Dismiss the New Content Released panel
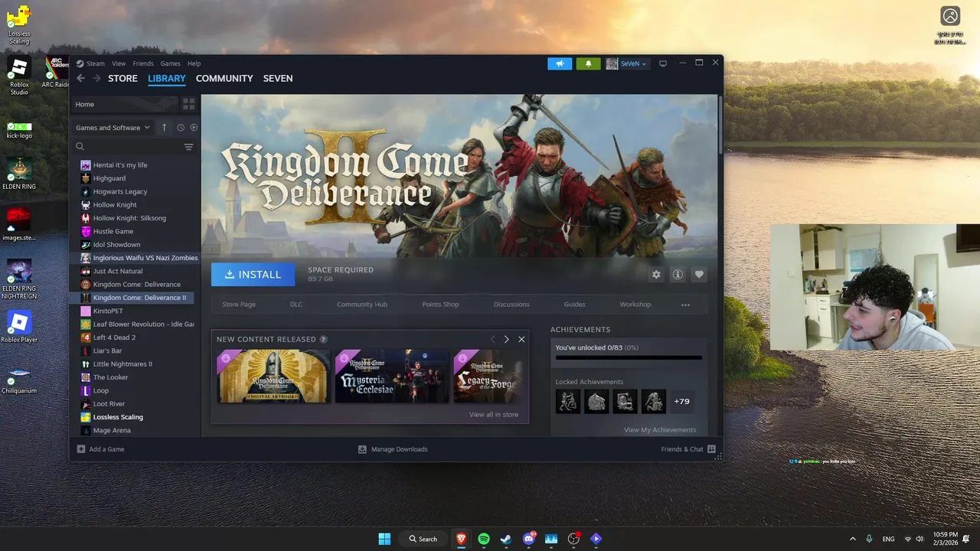Viewport: 980px width, 551px height. [x=521, y=339]
